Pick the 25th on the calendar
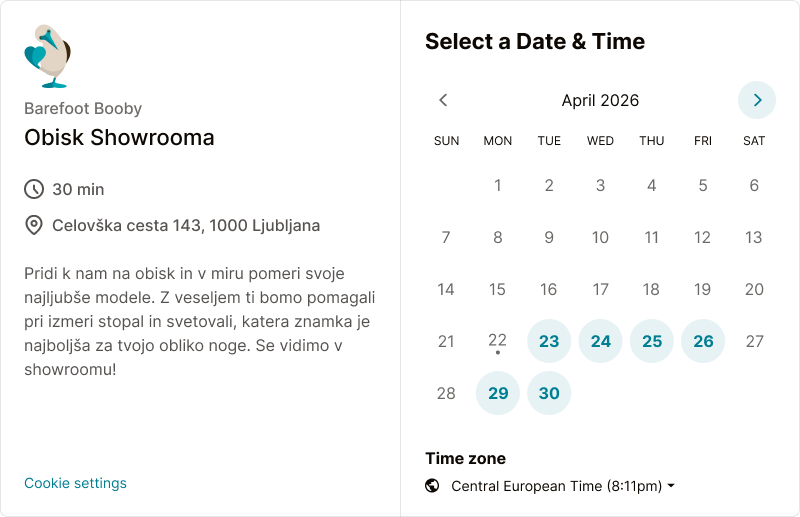Screen dimensions: 800x517 point(652,341)
